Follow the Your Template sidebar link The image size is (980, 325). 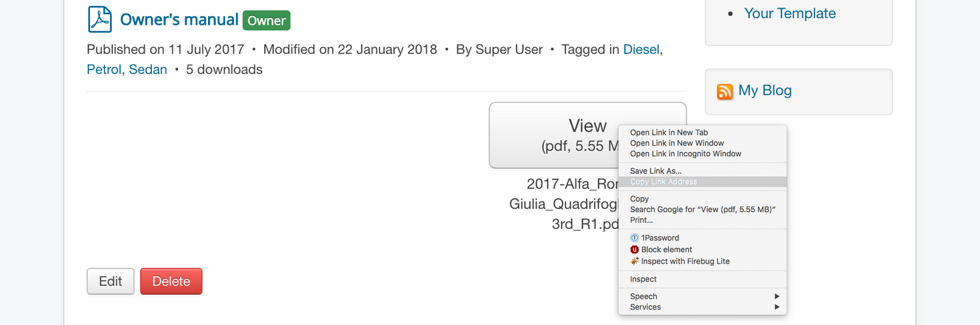pos(790,13)
